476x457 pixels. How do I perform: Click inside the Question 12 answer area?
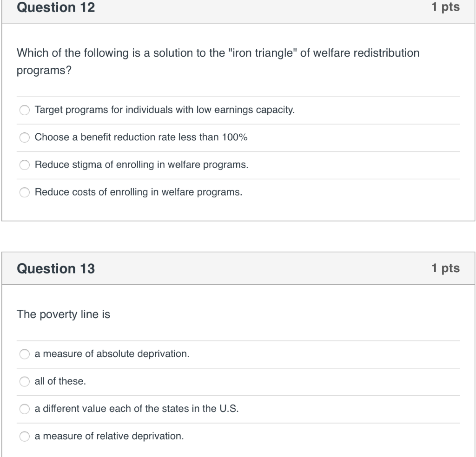[x=238, y=151]
